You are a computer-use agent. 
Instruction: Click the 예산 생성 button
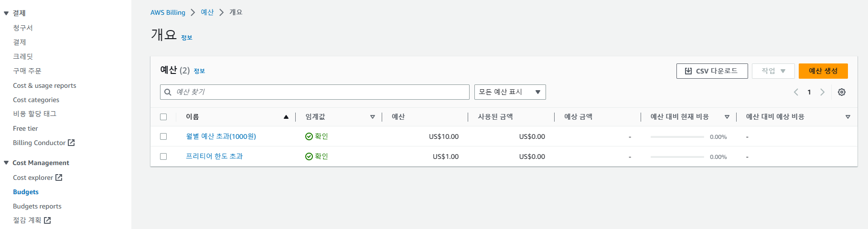(x=823, y=71)
